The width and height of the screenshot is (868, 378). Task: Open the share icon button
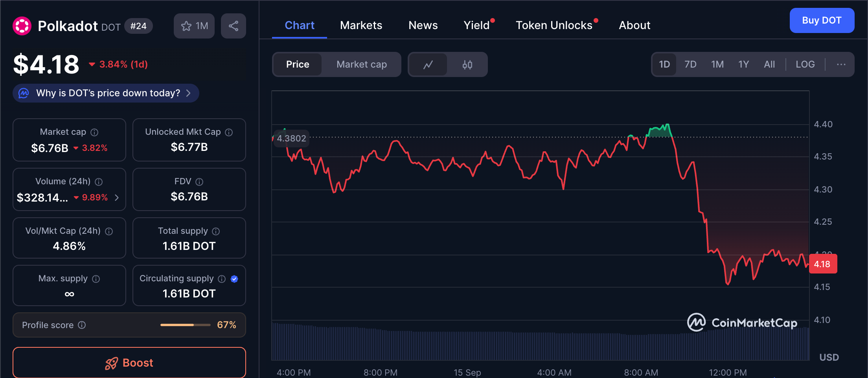(234, 26)
